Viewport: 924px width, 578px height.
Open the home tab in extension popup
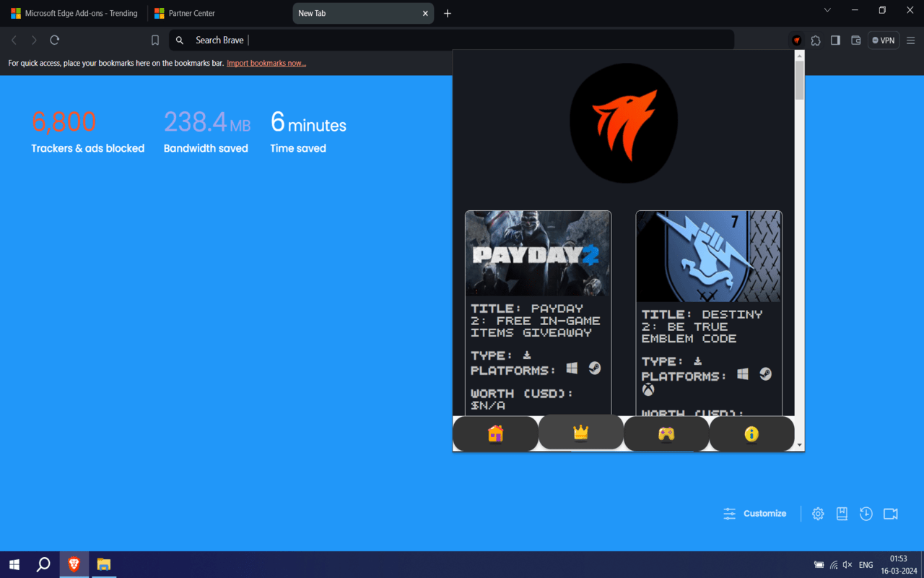click(x=495, y=433)
